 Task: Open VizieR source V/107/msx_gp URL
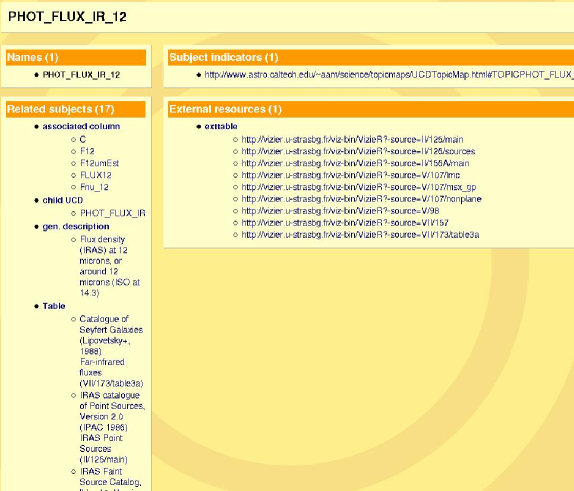click(x=359, y=187)
